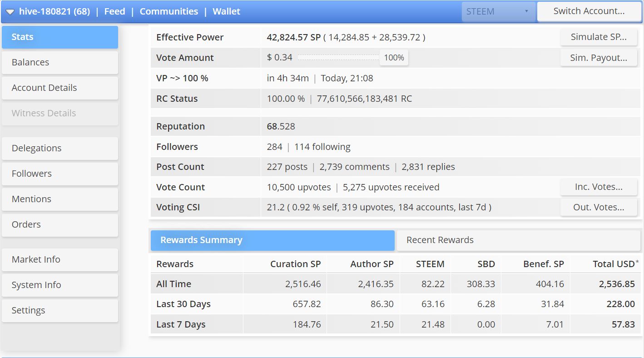Image resolution: width=644 pixels, height=358 pixels.
Task: Click the Simulate SP button
Action: (x=598, y=37)
